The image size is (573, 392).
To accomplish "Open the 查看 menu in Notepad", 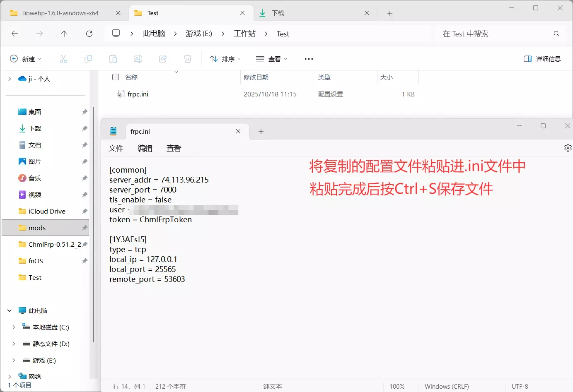I will (174, 148).
